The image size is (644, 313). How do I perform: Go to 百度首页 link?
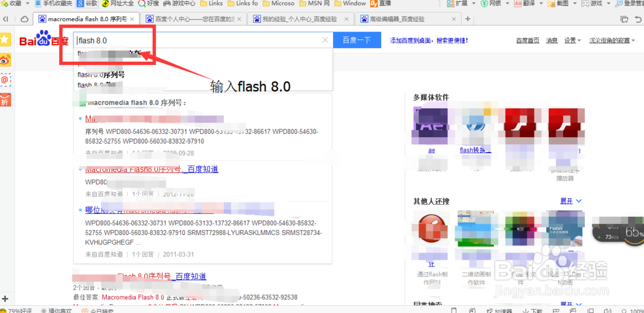coord(528,41)
